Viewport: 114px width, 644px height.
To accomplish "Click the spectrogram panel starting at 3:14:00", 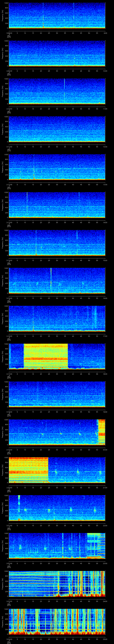I will [57, 243].
